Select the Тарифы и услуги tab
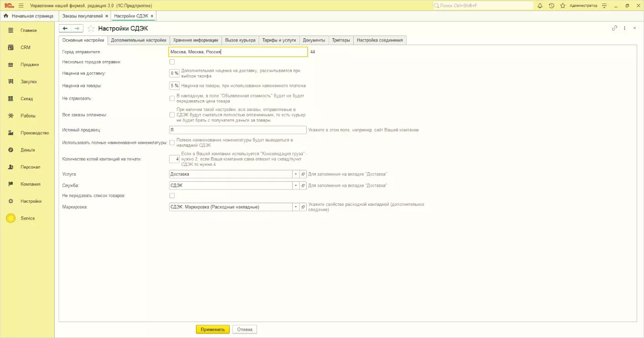644x338 pixels. (279, 40)
